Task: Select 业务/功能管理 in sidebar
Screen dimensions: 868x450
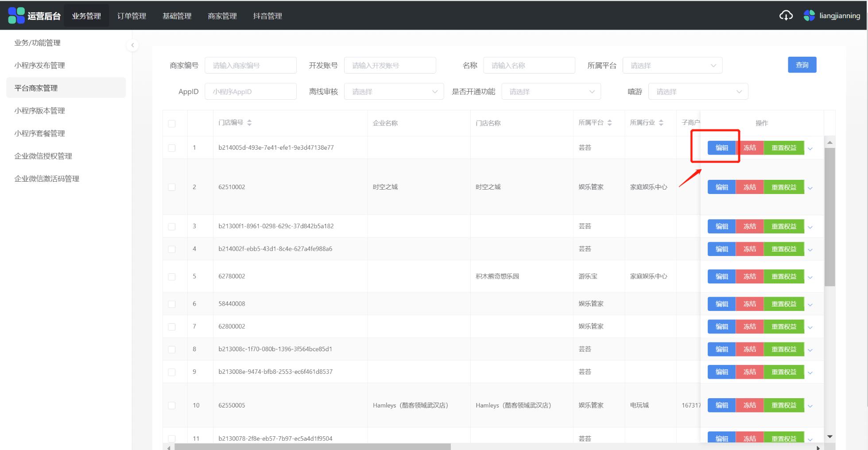Action: [x=66, y=43]
